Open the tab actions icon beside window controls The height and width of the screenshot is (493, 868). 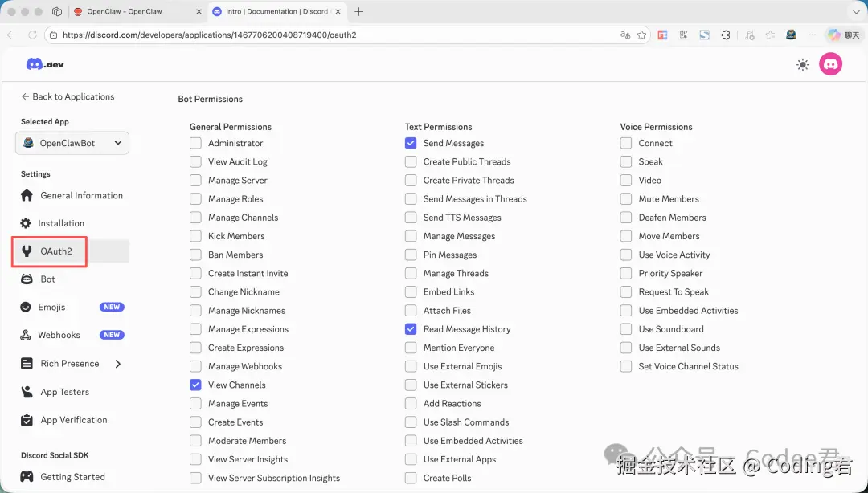(x=57, y=11)
